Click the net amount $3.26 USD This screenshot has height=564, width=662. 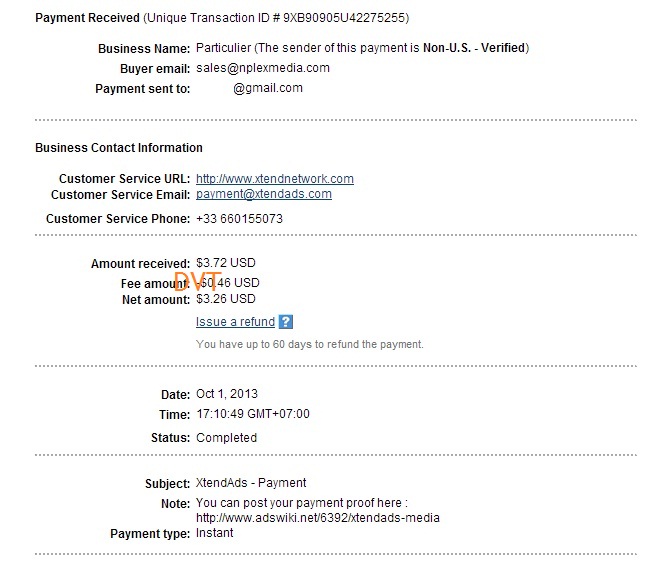coord(226,299)
